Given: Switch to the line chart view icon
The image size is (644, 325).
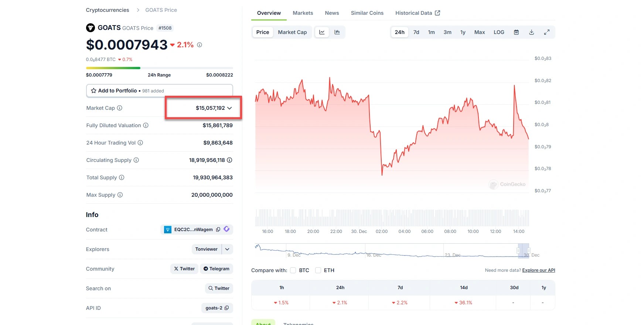Looking at the screenshot, I should pos(322,32).
